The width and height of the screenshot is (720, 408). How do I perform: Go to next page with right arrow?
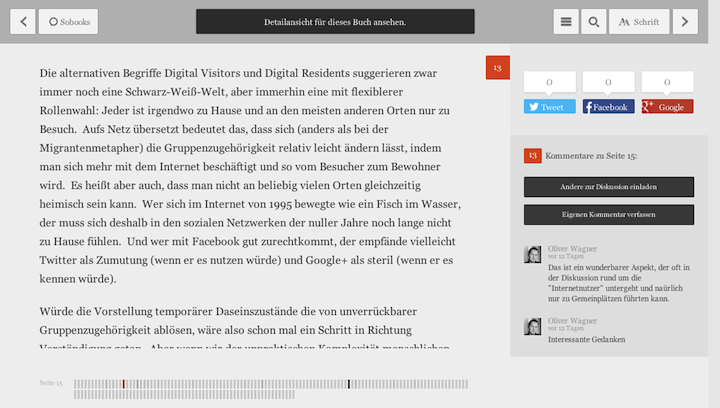[x=685, y=21]
